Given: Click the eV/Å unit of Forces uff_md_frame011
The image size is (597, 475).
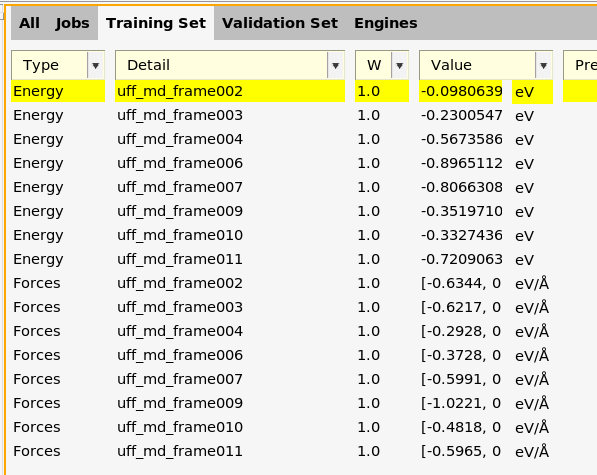Looking at the screenshot, I should 532,451.
